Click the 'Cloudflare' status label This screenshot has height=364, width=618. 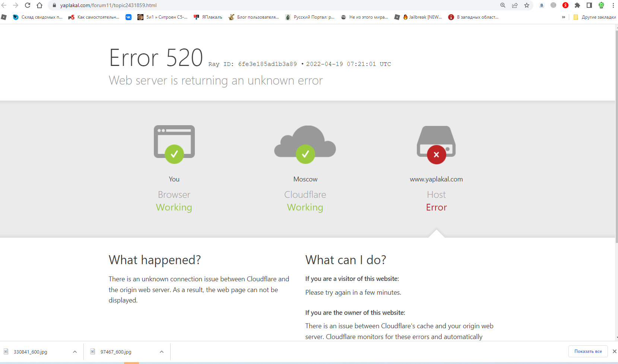click(305, 195)
